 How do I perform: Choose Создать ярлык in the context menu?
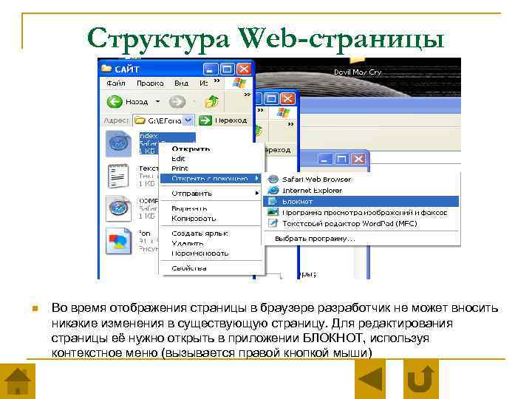coord(211,233)
